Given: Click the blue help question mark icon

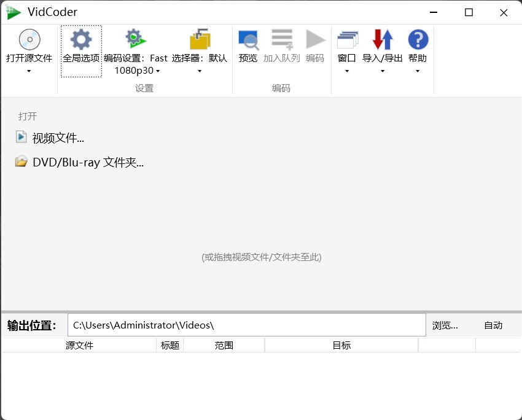Looking at the screenshot, I should (x=418, y=39).
